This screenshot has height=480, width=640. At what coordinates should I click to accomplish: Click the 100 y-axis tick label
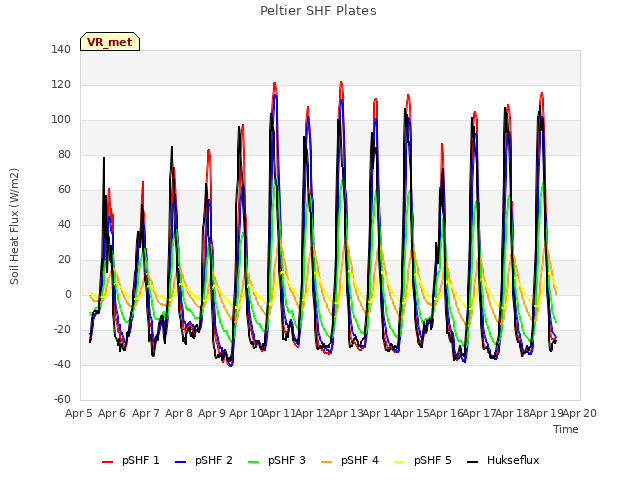click(61, 120)
